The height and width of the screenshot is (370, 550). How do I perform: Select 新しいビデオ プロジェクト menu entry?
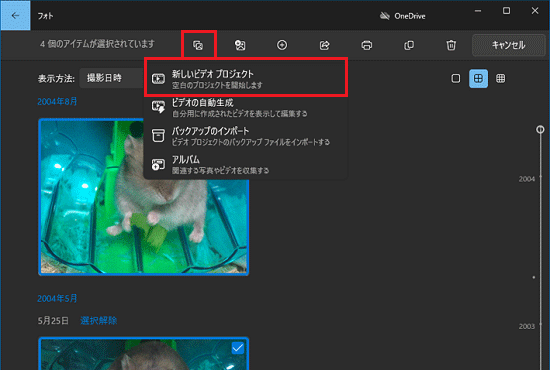pyautogui.click(x=246, y=79)
